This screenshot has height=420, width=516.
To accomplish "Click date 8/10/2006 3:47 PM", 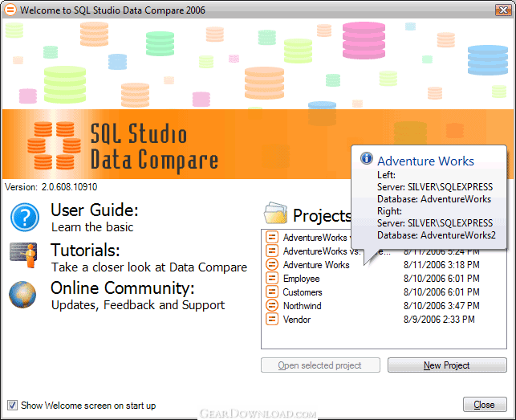I will (441, 305).
